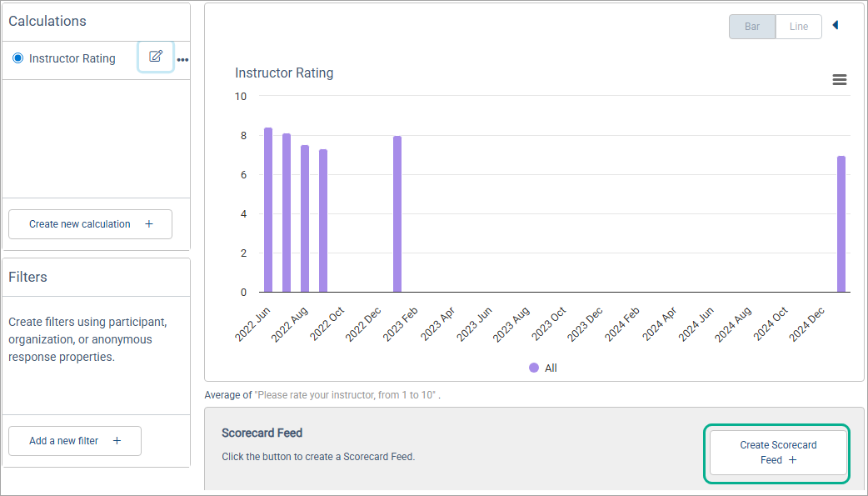
Task: Click the plus icon in Create Scorecard Feed
Action: [x=792, y=460]
